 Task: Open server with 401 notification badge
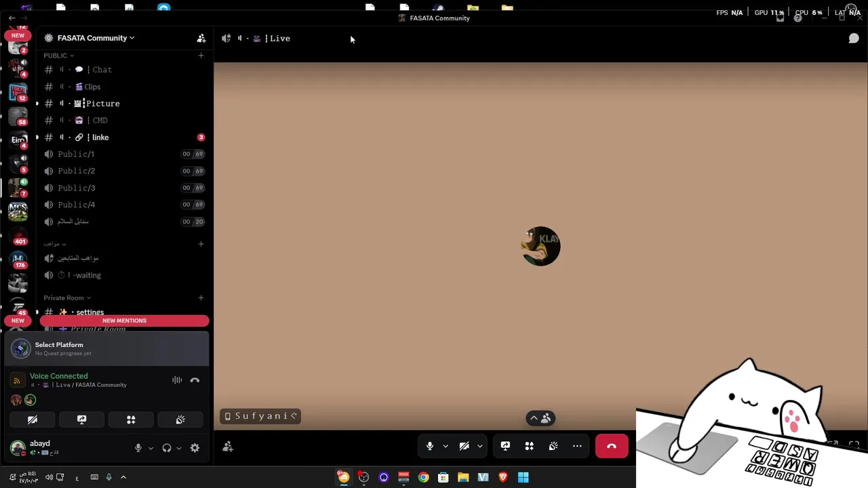pos(18,236)
